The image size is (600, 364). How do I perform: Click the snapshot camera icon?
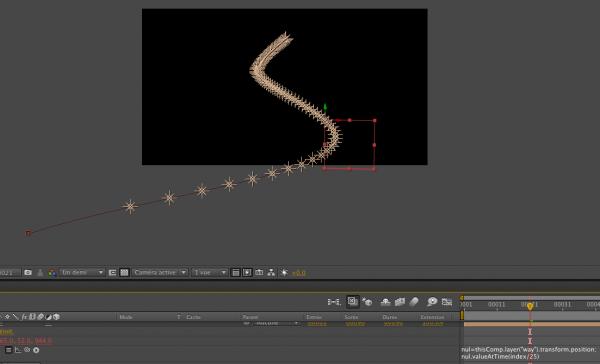(28, 273)
